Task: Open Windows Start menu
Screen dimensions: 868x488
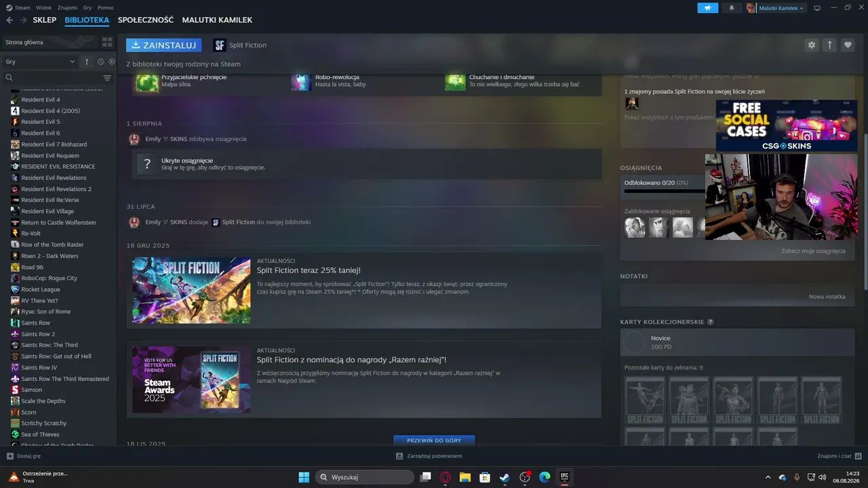Action: coord(304,477)
